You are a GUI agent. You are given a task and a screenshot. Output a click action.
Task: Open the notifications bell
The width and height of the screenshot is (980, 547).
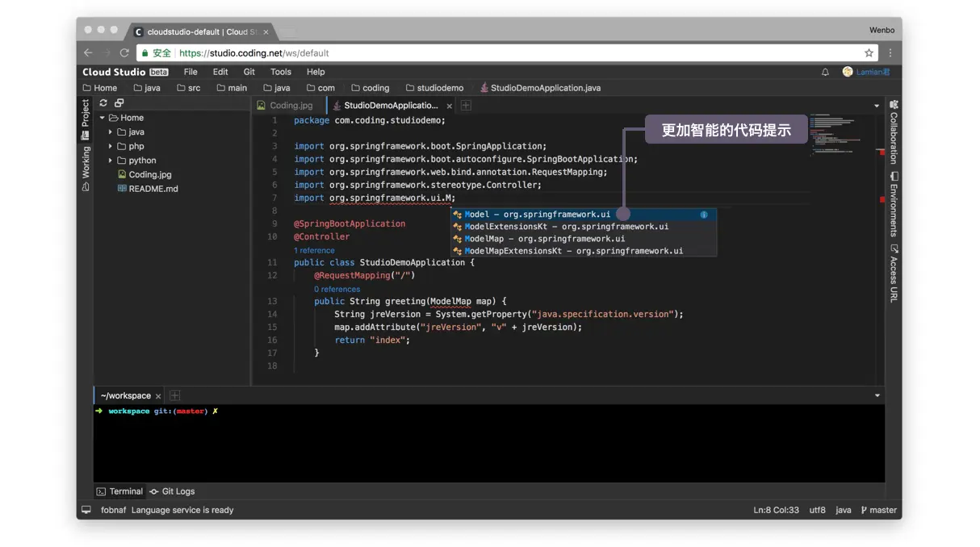[825, 72]
